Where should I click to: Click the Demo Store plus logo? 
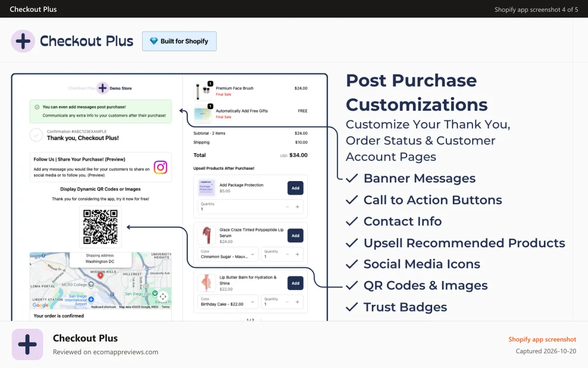pos(102,88)
